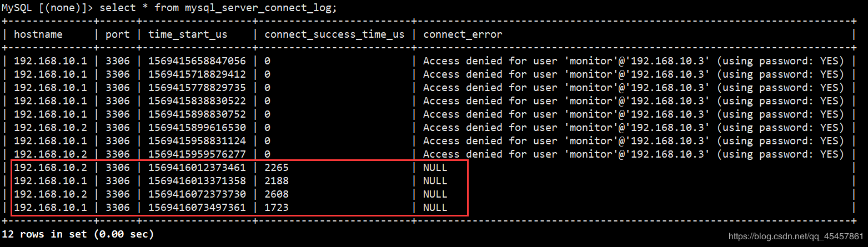
Task: Click the MySQL [(none)] prompt text
Action: click(47, 8)
